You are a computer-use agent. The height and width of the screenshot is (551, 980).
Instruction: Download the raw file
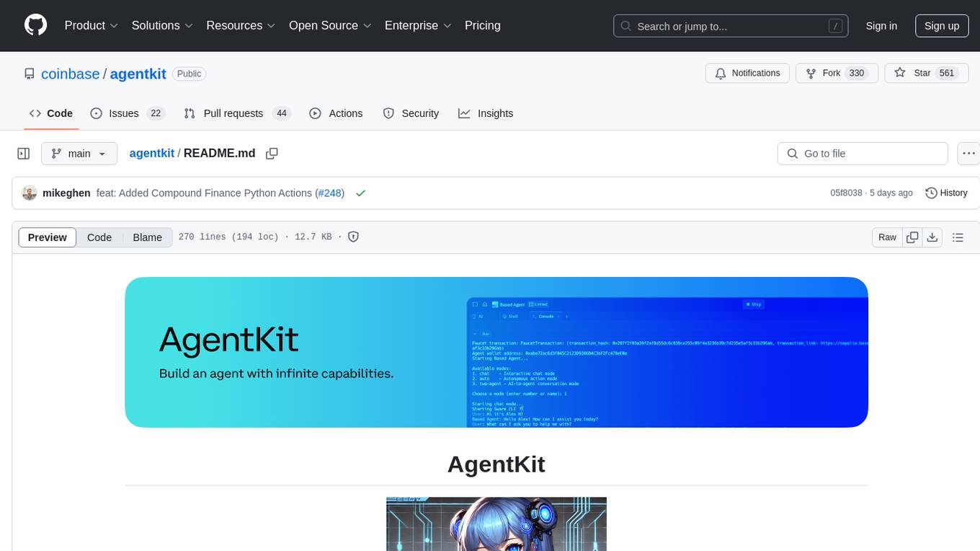[x=932, y=237]
